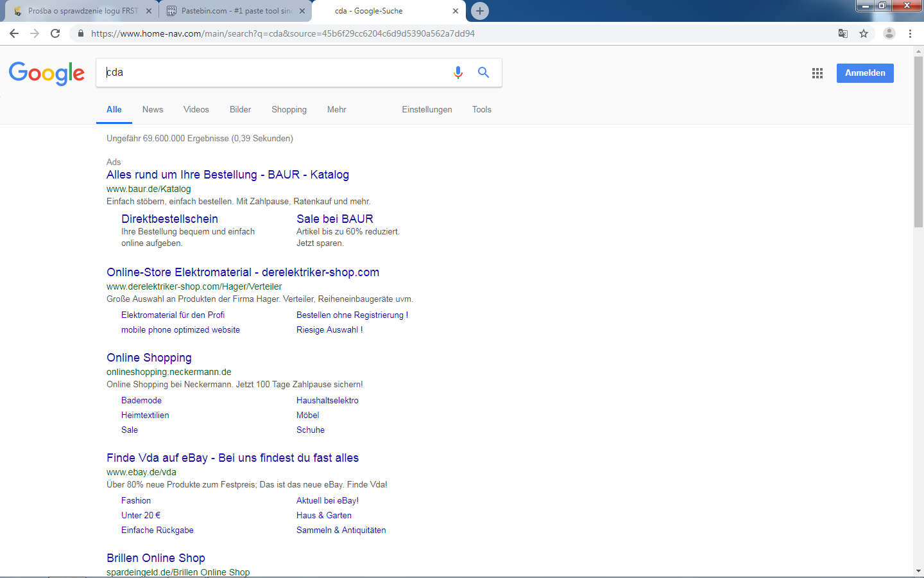Click 'Aktuell bei eBay!' sitelink
924x578 pixels.
point(328,500)
